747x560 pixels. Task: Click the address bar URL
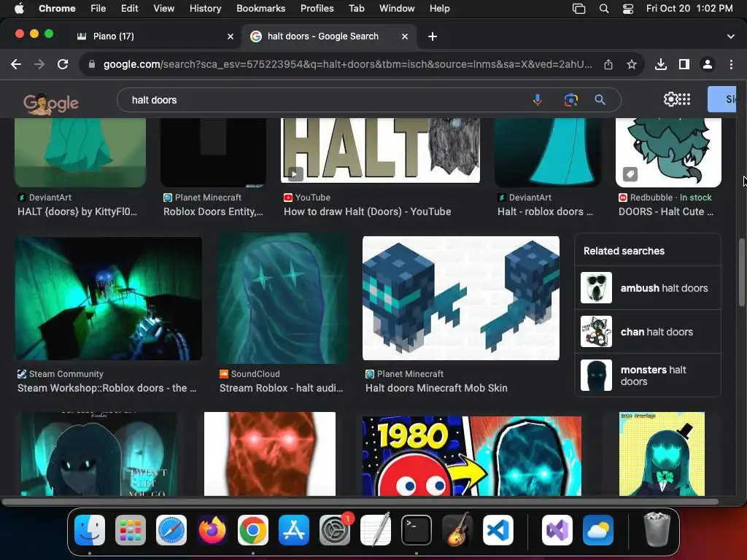click(348, 64)
